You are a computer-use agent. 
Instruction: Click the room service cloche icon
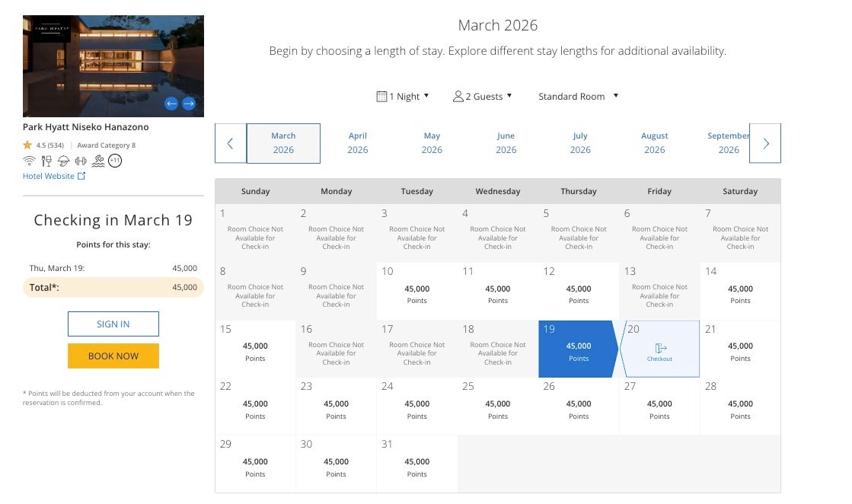(x=63, y=161)
